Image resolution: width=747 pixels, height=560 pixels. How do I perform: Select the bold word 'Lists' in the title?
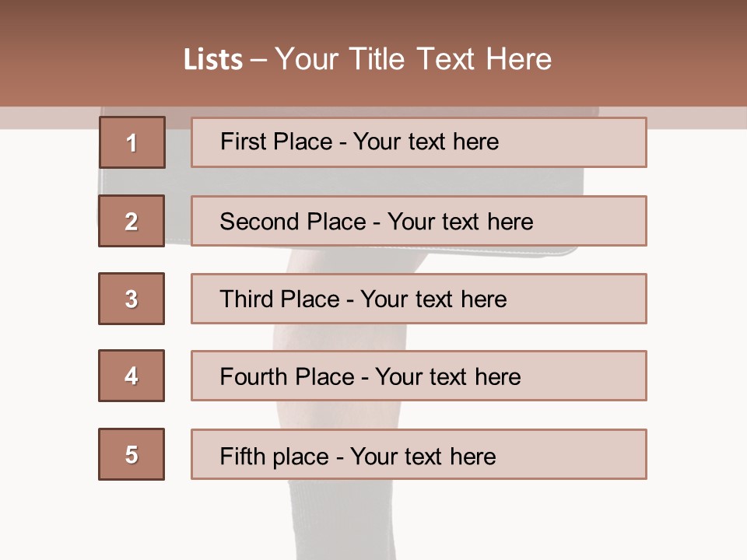pyautogui.click(x=213, y=60)
